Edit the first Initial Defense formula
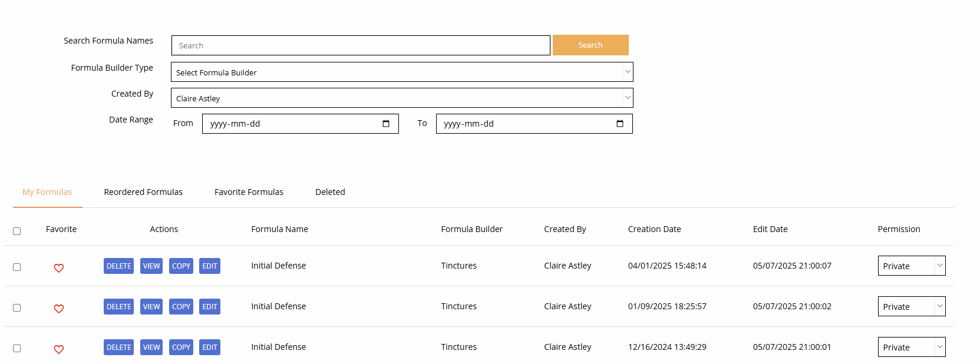The image size is (980, 364). tap(210, 266)
